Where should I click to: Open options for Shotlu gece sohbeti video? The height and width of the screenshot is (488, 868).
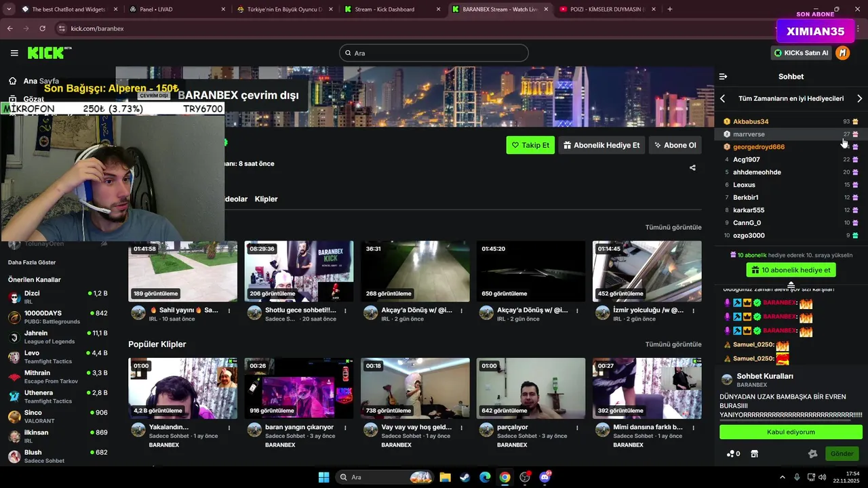coord(345,310)
